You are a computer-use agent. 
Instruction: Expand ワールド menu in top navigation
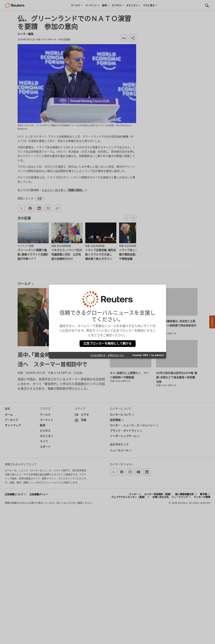click(x=77, y=5)
